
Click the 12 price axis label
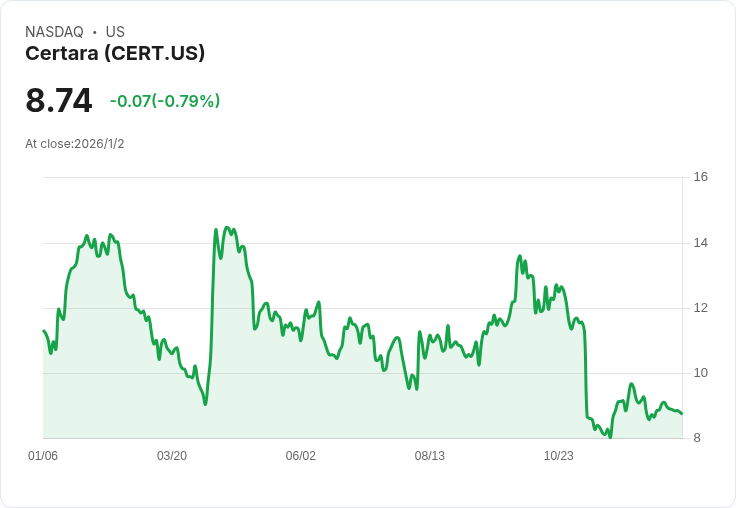pyautogui.click(x=701, y=308)
